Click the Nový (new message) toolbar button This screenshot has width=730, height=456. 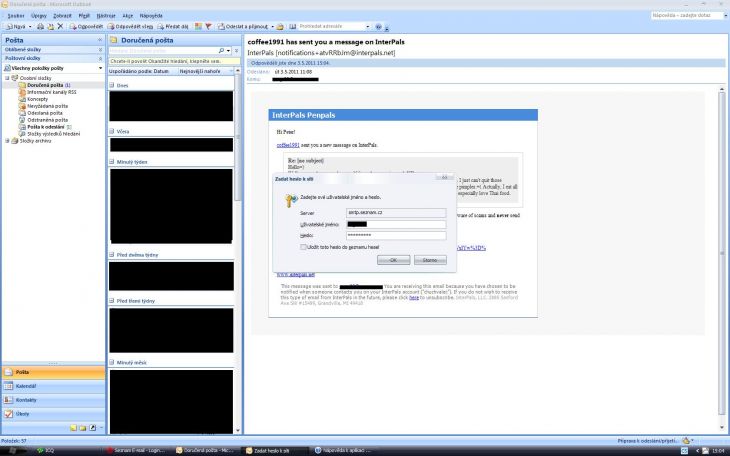[x=15, y=27]
